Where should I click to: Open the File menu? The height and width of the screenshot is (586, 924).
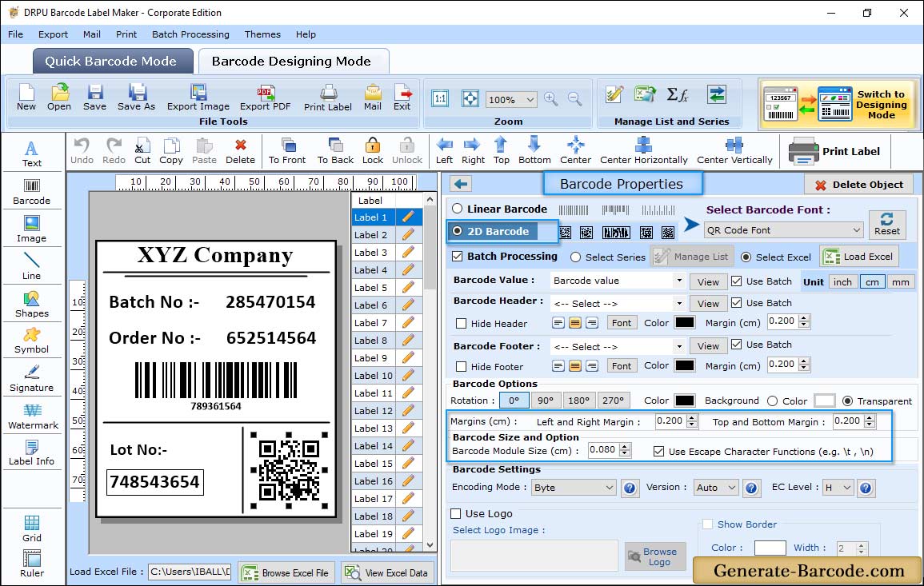pyautogui.click(x=16, y=34)
